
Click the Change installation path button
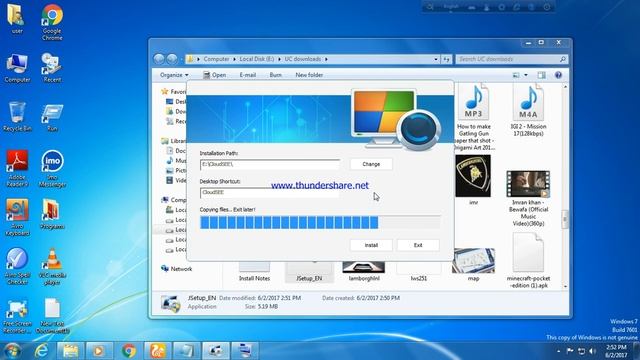371,164
